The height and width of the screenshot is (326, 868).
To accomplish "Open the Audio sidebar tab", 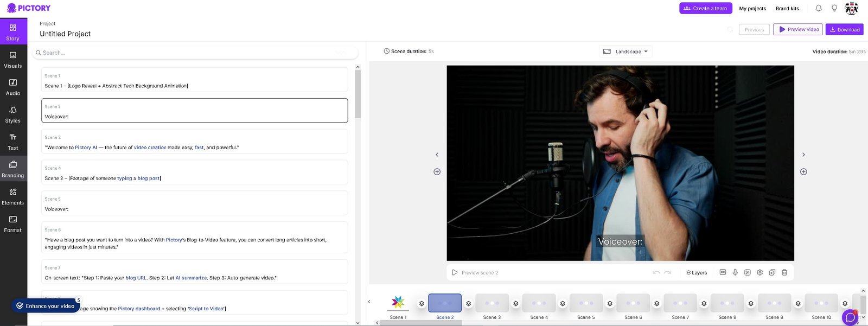I will tap(13, 87).
